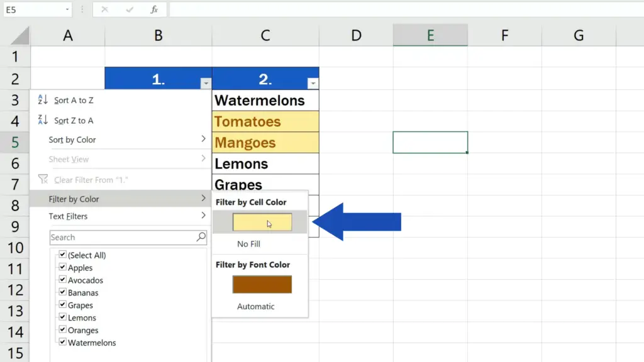This screenshot has width=644, height=362.
Task: Click the search magnifier icon in filter menu
Action: point(201,237)
